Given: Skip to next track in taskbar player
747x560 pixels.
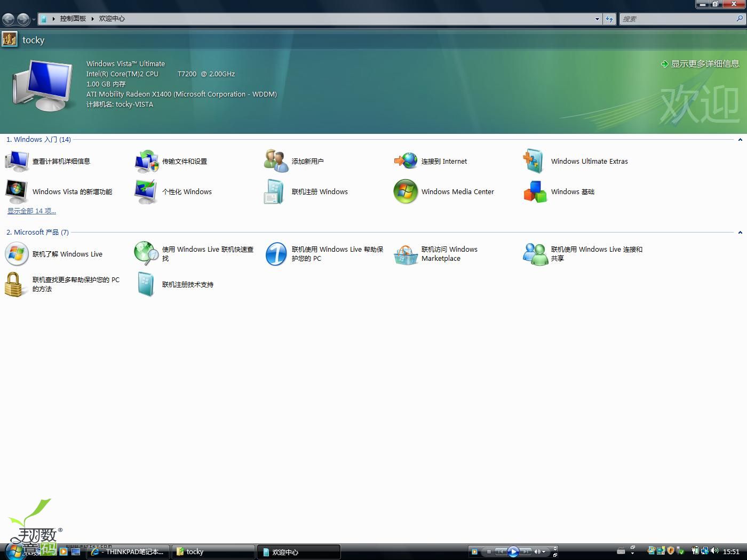Looking at the screenshot, I should [x=526, y=551].
